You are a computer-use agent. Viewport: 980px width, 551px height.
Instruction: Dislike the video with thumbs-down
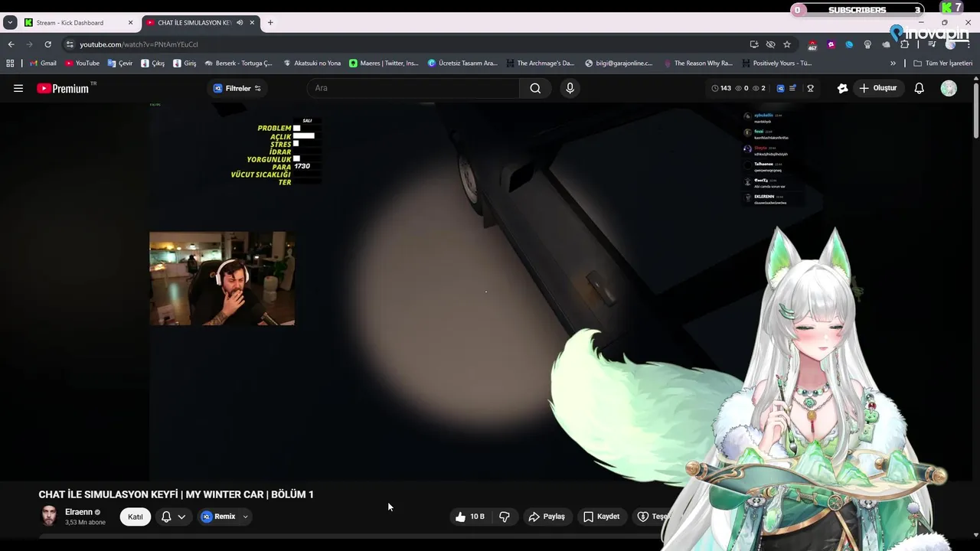tap(505, 517)
